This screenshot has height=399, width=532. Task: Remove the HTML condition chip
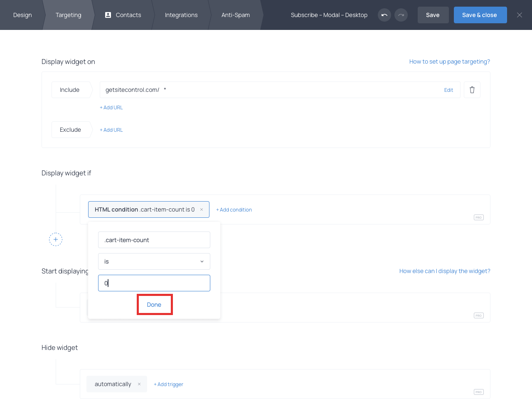pyautogui.click(x=202, y=209)
